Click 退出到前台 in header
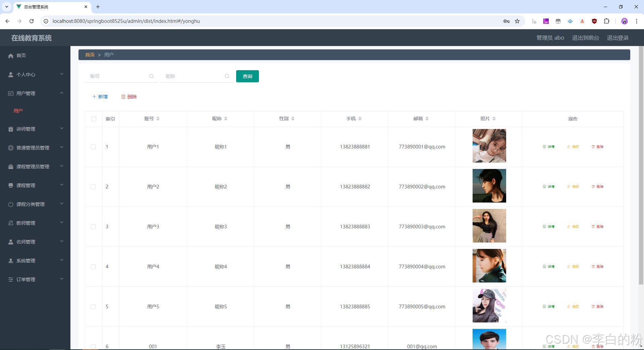Viewport: 644px width, 350px height. [x=585, y=38]
